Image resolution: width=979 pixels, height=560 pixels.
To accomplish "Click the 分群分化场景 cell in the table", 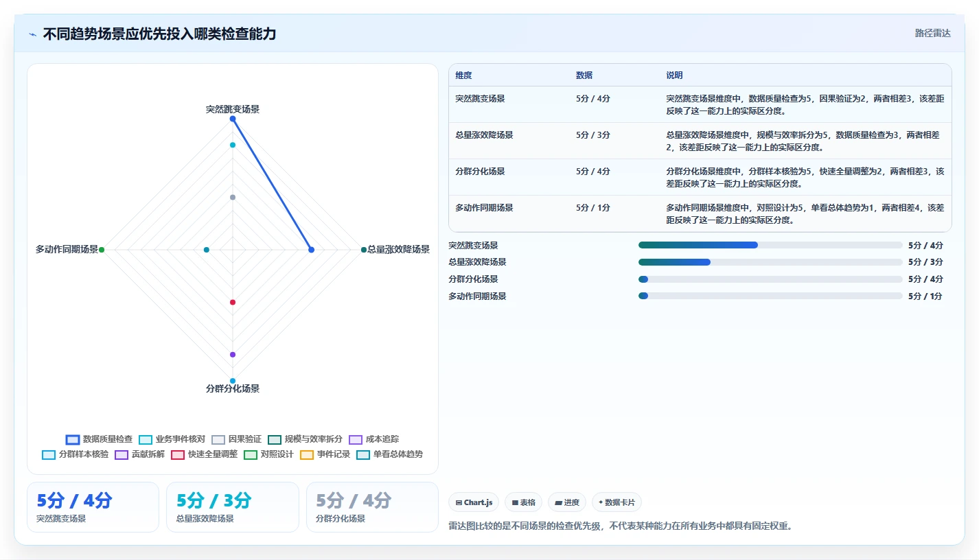I will (480, 172).
